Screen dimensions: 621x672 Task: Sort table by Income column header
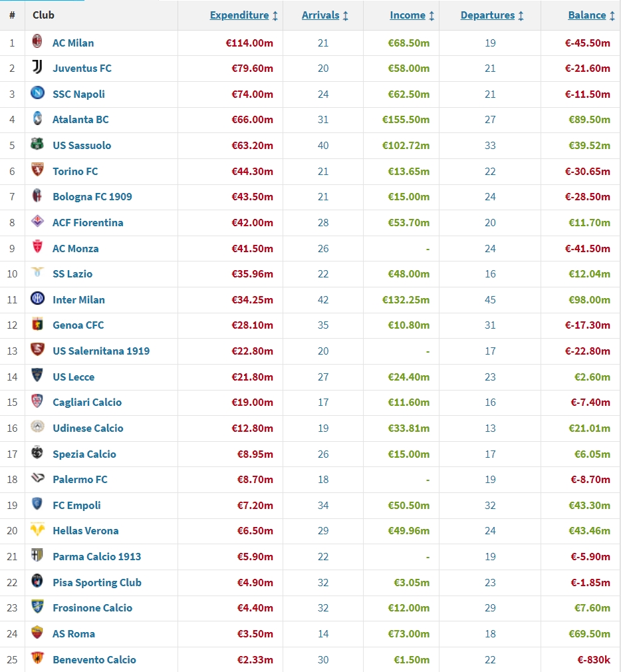[x=408, y=15]
